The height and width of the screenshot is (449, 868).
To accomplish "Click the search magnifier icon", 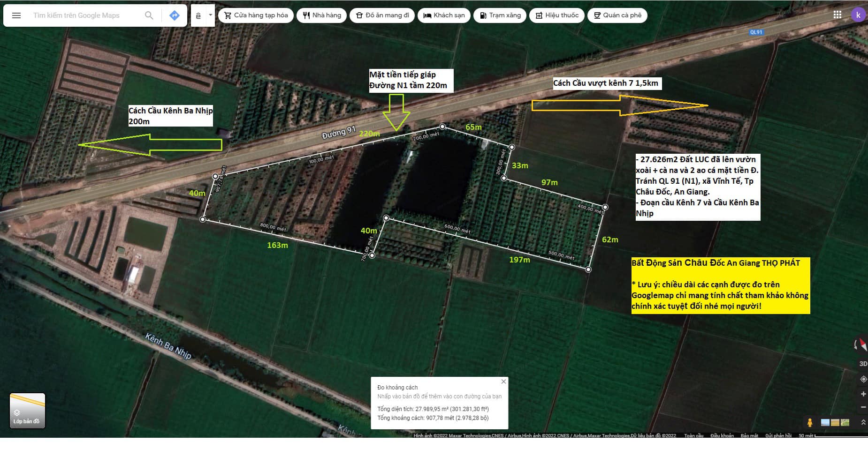I will tap(149, 15).
